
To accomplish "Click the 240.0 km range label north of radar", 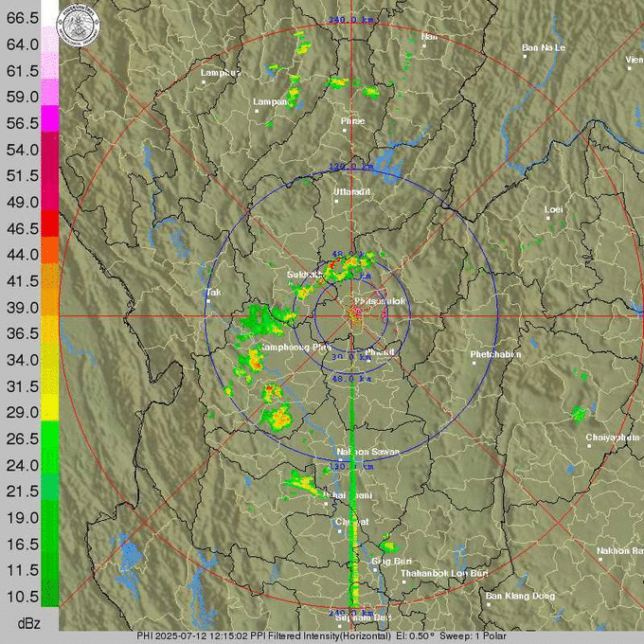I will tap(350, 19).
